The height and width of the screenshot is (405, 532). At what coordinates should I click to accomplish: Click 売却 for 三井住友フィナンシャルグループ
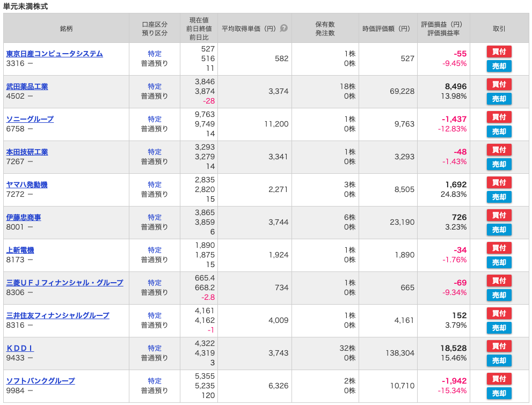[x=499, y=328]
